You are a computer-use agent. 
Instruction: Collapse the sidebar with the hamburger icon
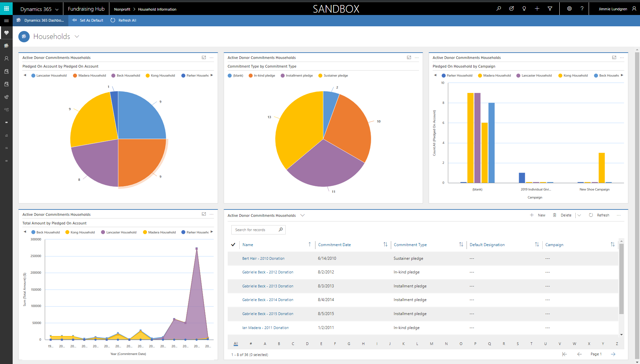[x=6, y=21]
